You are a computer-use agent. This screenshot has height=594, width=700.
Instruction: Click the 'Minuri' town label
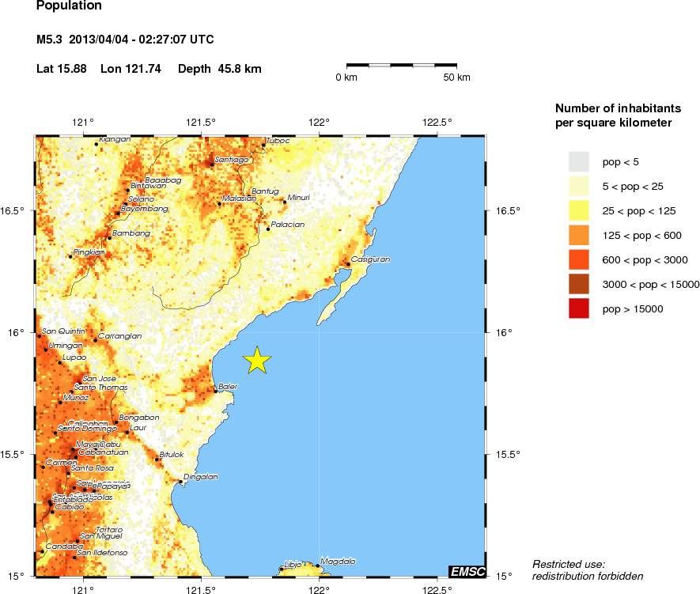click(x=299, y=197)
